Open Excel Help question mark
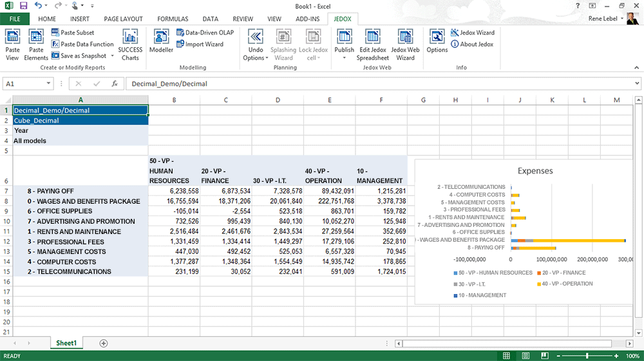This screenshot has height=361, width=644. click(x=578, y=6)
